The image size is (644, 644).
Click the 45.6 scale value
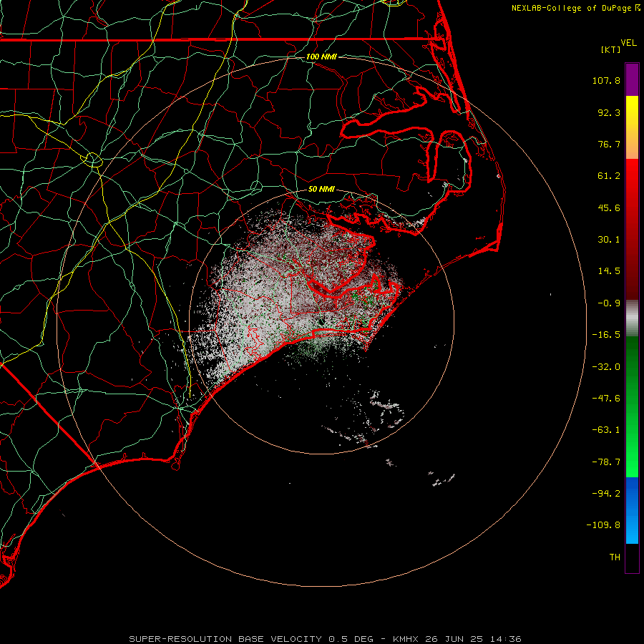tap(609, 208)
